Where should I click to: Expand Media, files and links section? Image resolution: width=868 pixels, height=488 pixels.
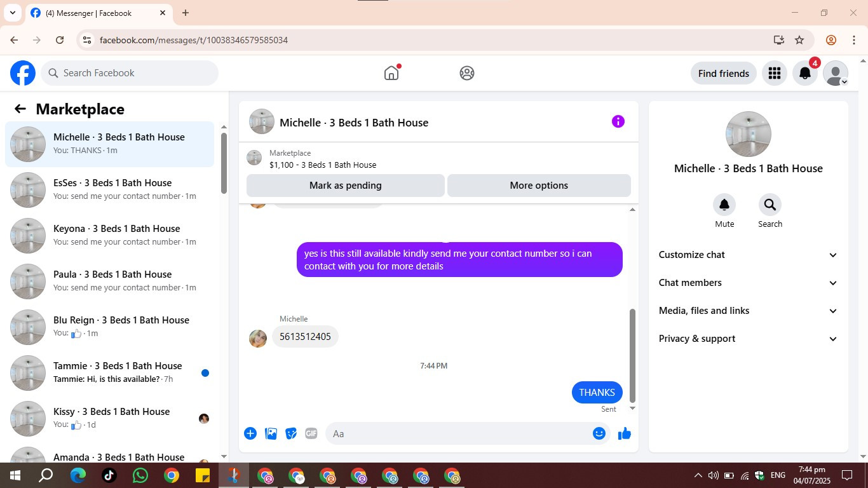pos(749,311)
